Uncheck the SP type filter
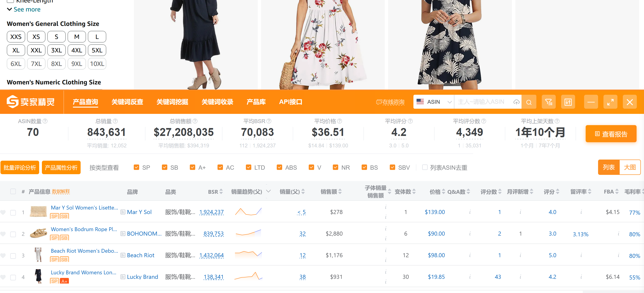The image size is (644, 293). pos(136,167)
